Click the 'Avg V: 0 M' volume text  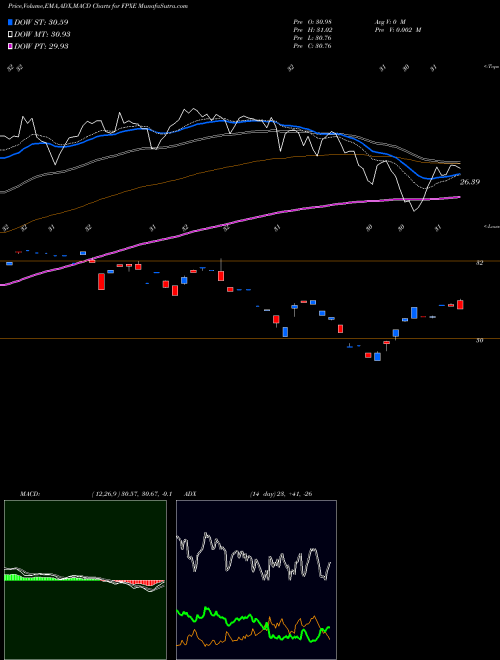(x=390, y=22)
